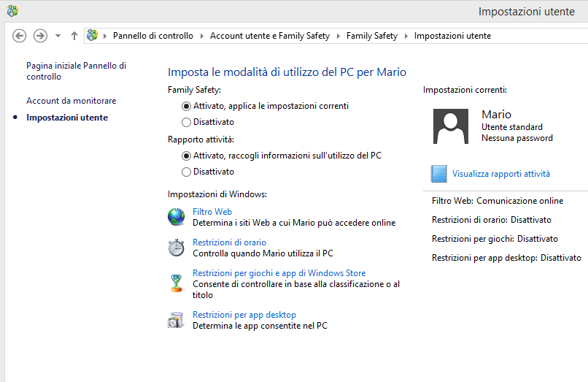
Task: Select Disattivato under Rapporto attività
Action: coord(208,172)
